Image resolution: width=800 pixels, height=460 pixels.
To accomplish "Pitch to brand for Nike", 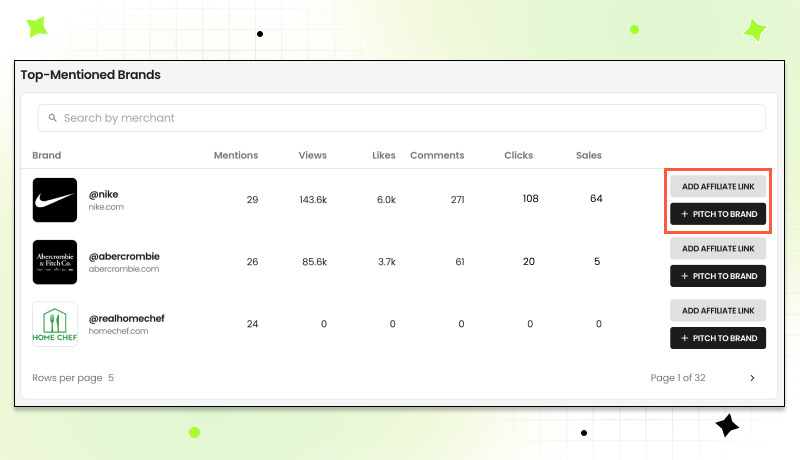I will [x=717, y=214].
